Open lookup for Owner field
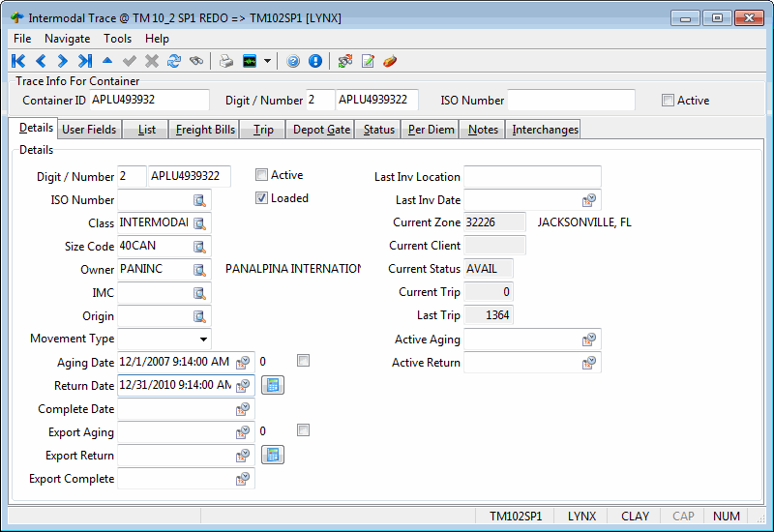The width and height of the screenshot is (774, 532). click(x=199, y=270)
